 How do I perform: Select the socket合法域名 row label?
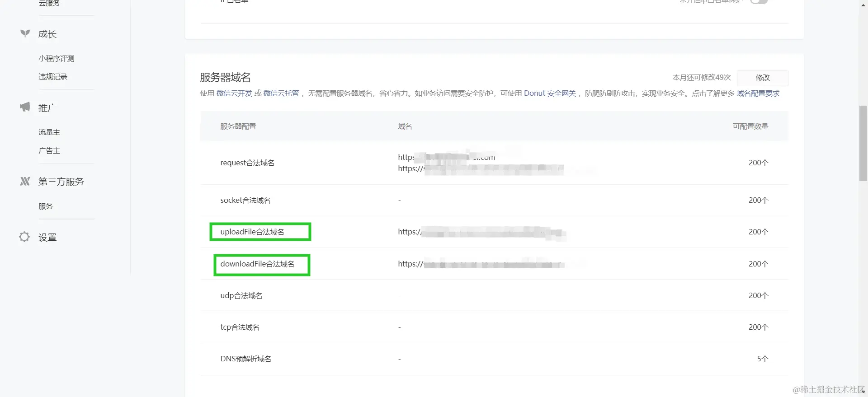click(x=245, y=200)
